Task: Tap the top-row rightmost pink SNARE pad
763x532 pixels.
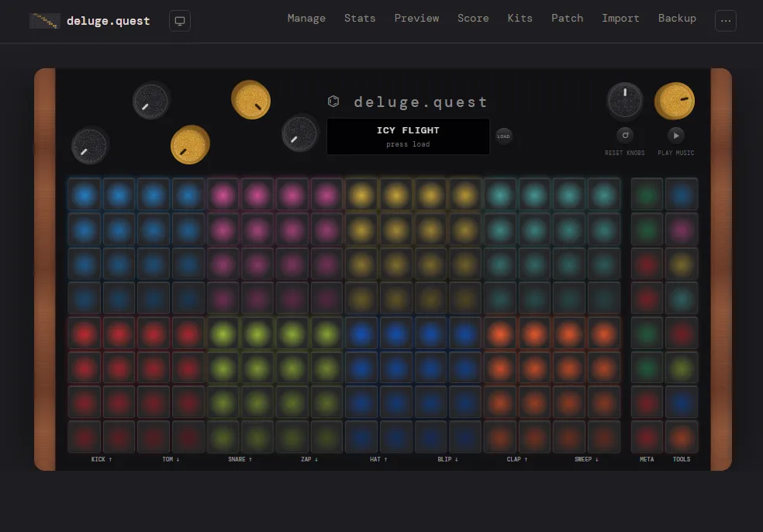Action: click(x=326, y=195)
